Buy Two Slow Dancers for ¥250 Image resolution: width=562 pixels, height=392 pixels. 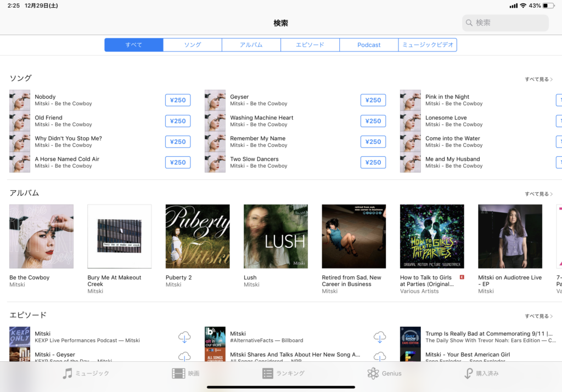point(373,162)
